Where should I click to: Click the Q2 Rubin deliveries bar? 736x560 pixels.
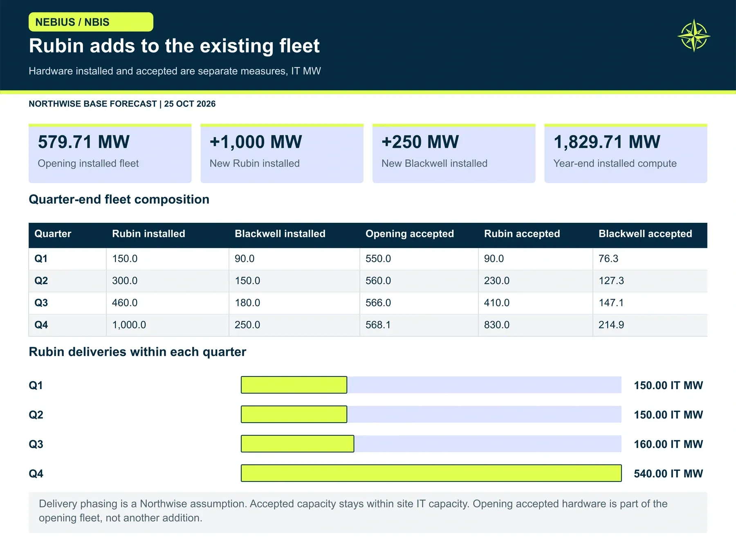click(294, 414)
